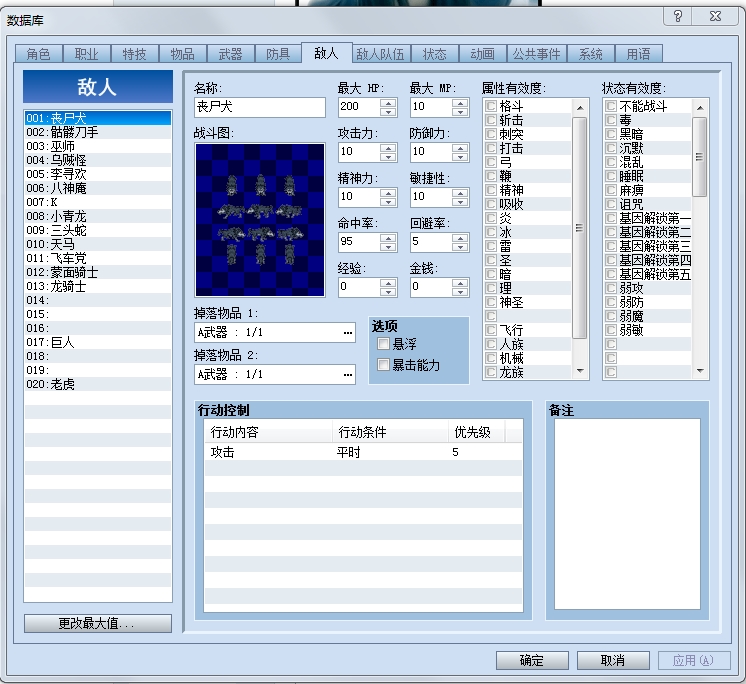
Task: Toggle 毒 state effectiveness box
Action: 611,120
